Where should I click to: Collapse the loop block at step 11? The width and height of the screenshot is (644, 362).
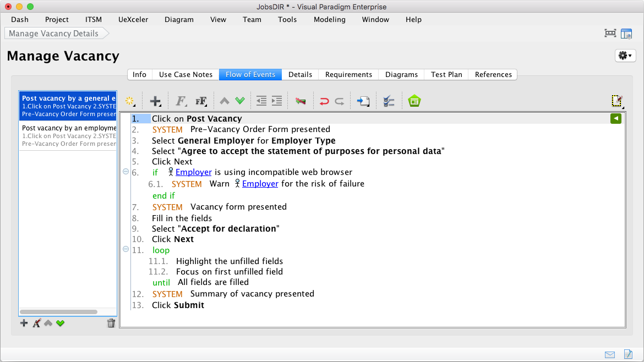point(125,249)
